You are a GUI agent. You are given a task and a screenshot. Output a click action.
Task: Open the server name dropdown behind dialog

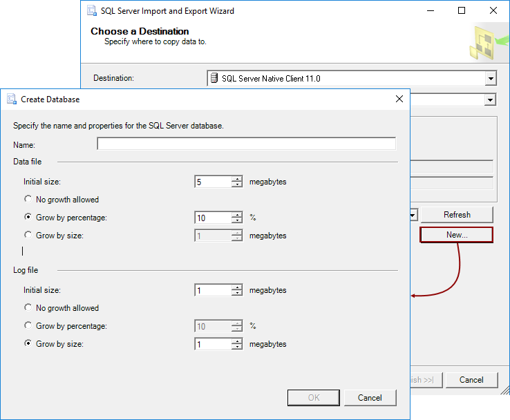pos(490,99)
